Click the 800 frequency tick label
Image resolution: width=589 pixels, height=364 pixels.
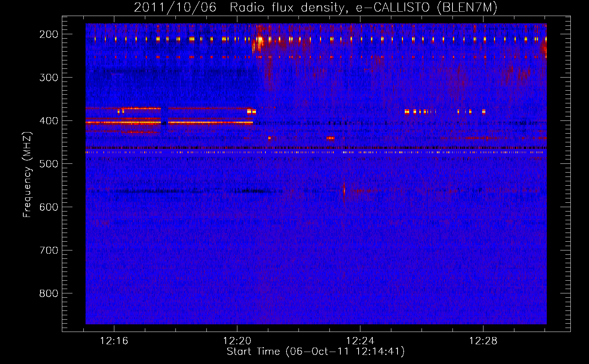pyautogui.click(x=49, y=293)
